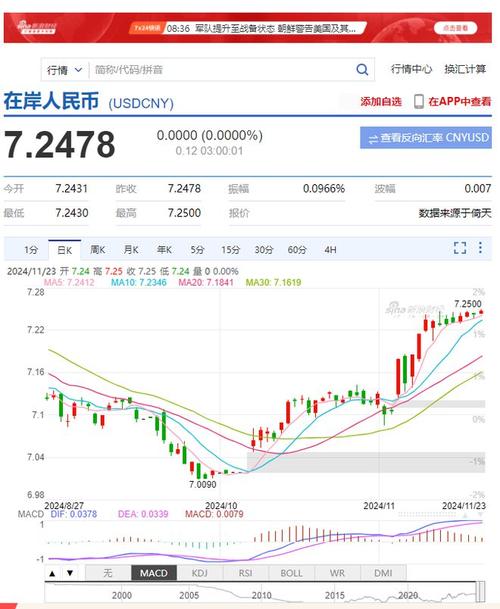The width and height of the screenshot is (500, 609).
Task: Open the Sina Finance logo
Action: tap(37, 28)
